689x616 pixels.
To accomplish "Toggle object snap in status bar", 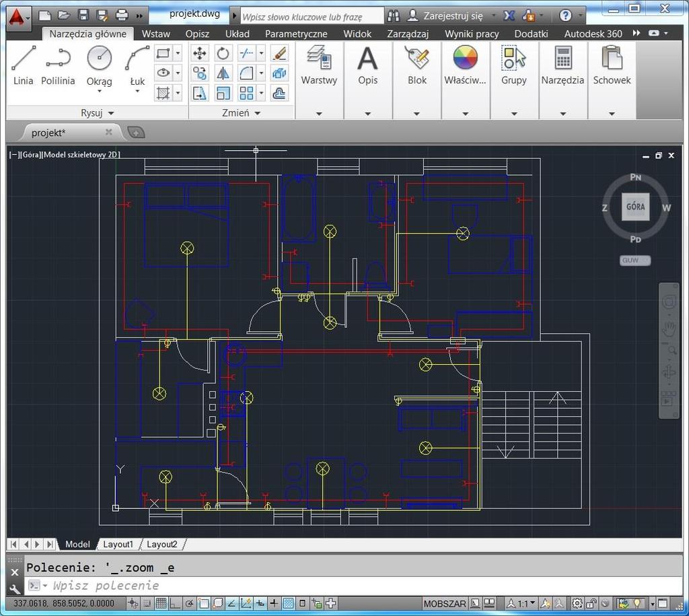I will 203,603.
